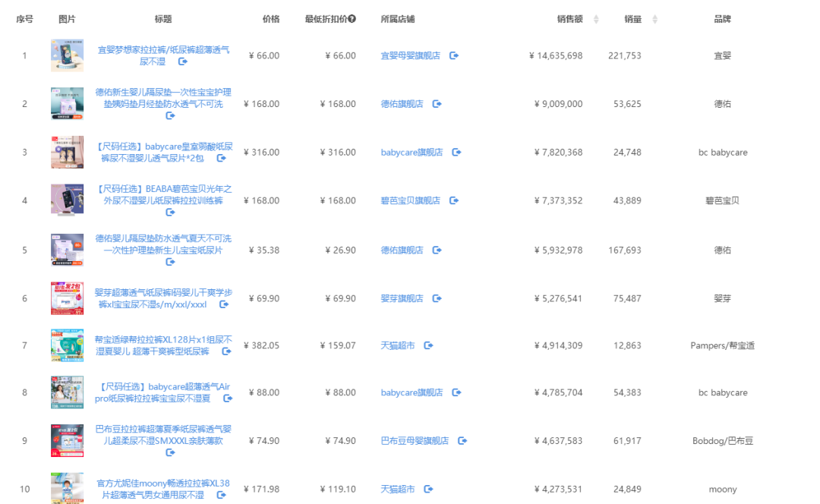
Task: Open external link icon after 尤妮佳moony title
Action: (221, 495)
